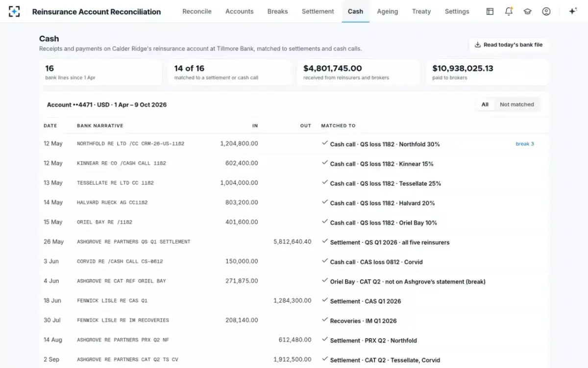Select narrative NORTHFOLD RE LTD /CC CRM-26-US-1182

point(130,144)
